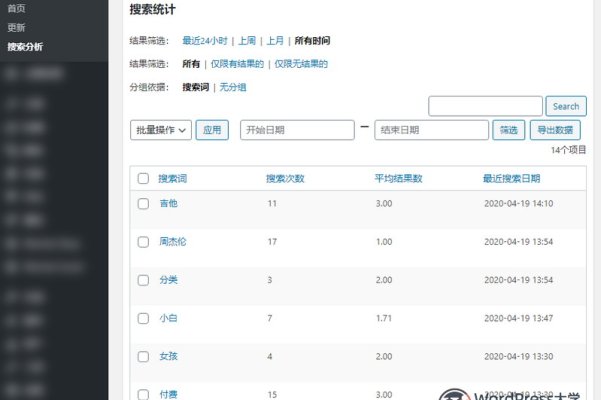Click the 14个项目 count text

[x=568, y=150]
